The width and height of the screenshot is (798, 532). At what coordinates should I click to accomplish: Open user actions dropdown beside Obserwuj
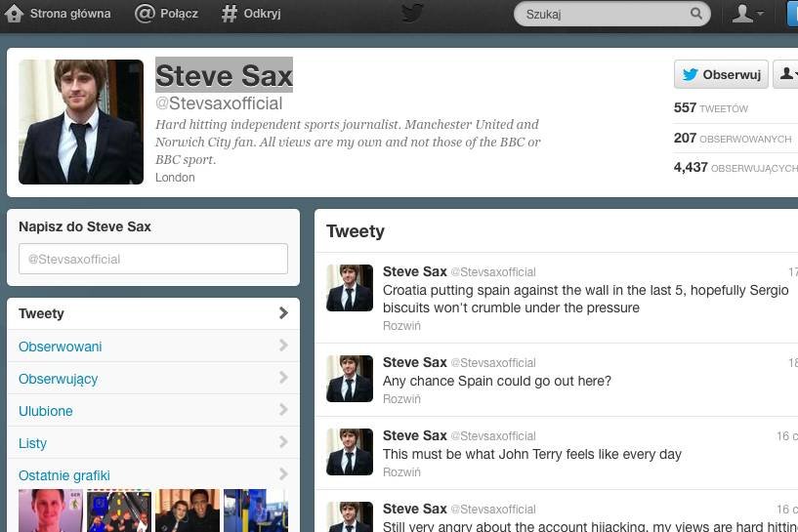786,74
